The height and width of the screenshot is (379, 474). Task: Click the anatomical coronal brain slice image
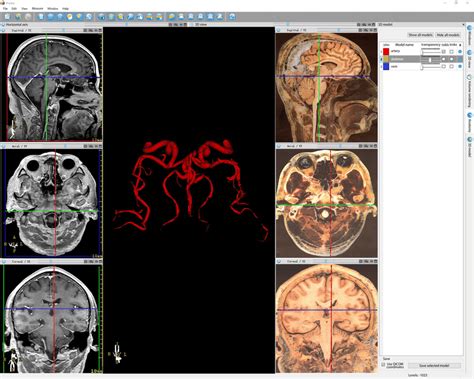click(327, 319)
